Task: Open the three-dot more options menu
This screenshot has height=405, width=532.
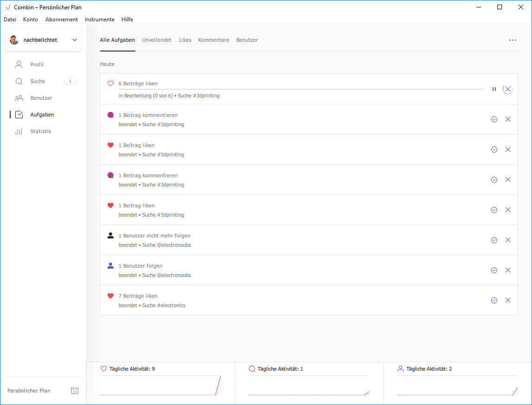Action: pos(513,40)
